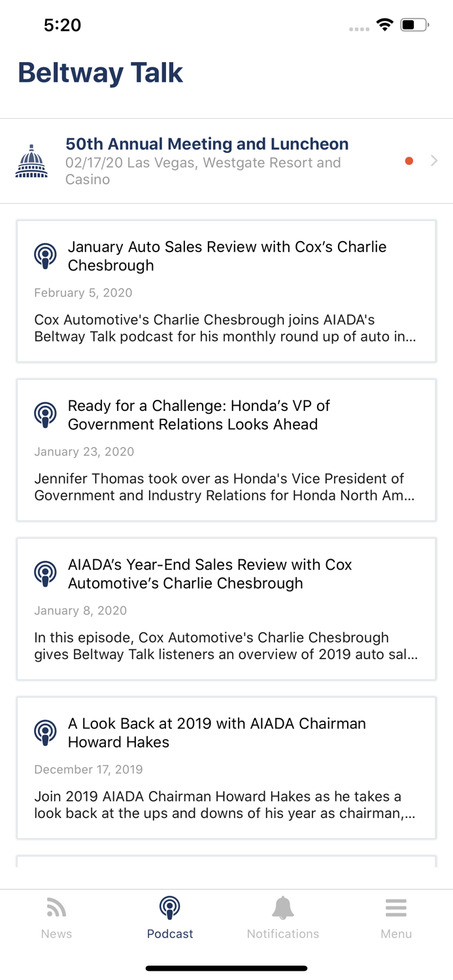
Task: Tap the Beltway Talk page title
Action: pyautogui.click(x=100, y=73)
